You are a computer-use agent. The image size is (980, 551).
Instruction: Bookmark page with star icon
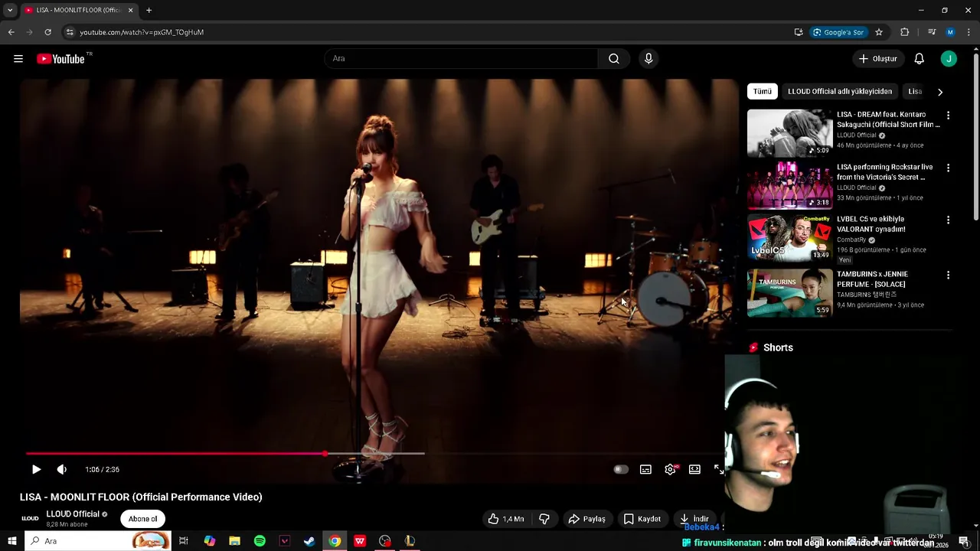click(x=879, y=32)
